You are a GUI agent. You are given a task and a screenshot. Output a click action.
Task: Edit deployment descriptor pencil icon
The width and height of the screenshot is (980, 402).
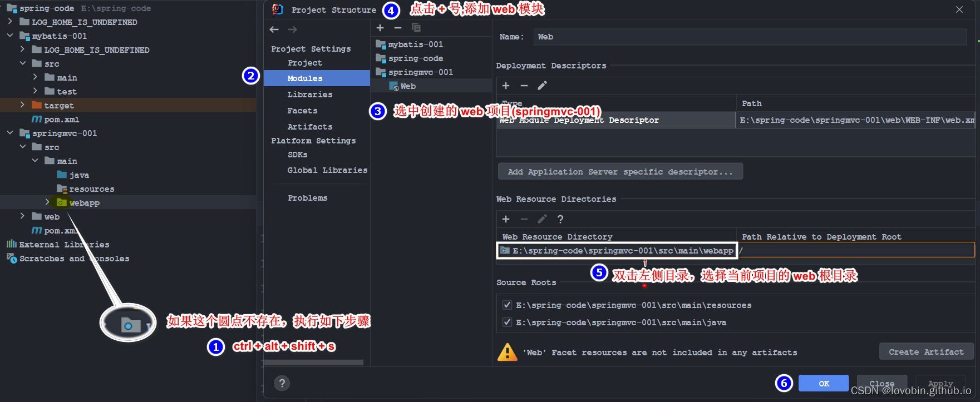(542, 86)
